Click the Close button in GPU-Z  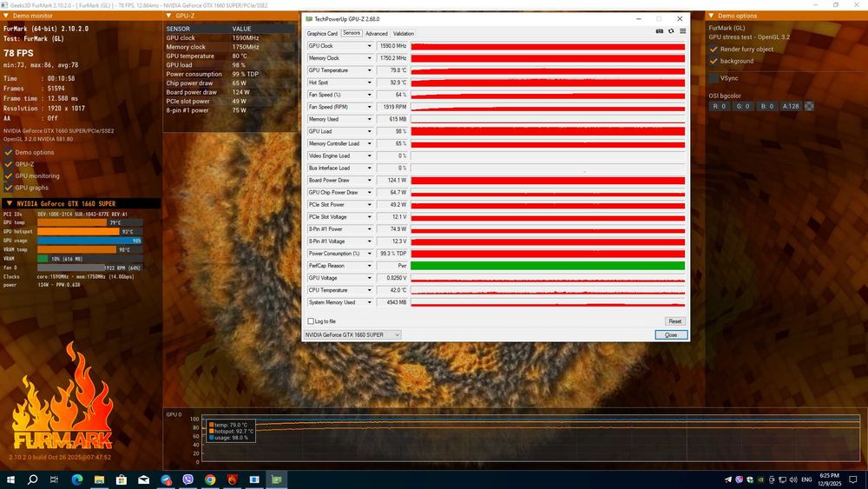(671, 335)
